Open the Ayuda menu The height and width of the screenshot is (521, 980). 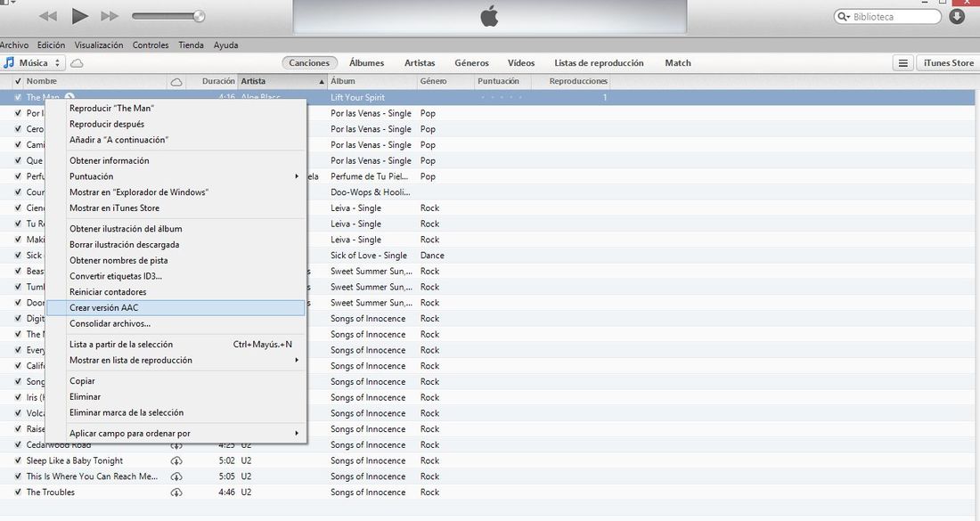tap(225, 45)
